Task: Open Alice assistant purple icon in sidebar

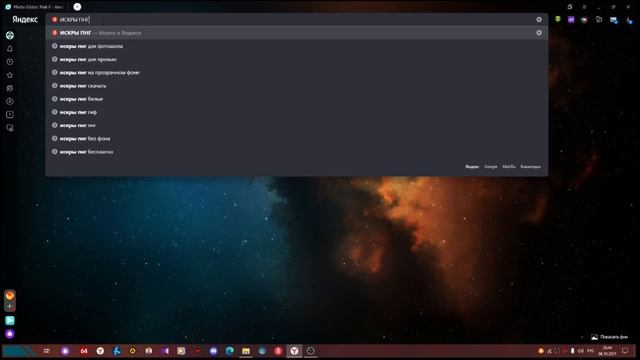Action: pyautogui.click(x=10, y=334)
